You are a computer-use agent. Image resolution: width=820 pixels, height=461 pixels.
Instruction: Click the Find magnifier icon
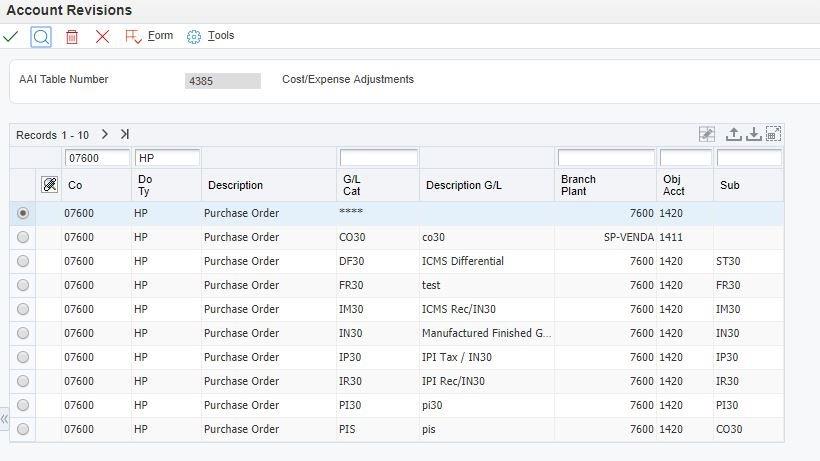[41, 37]
